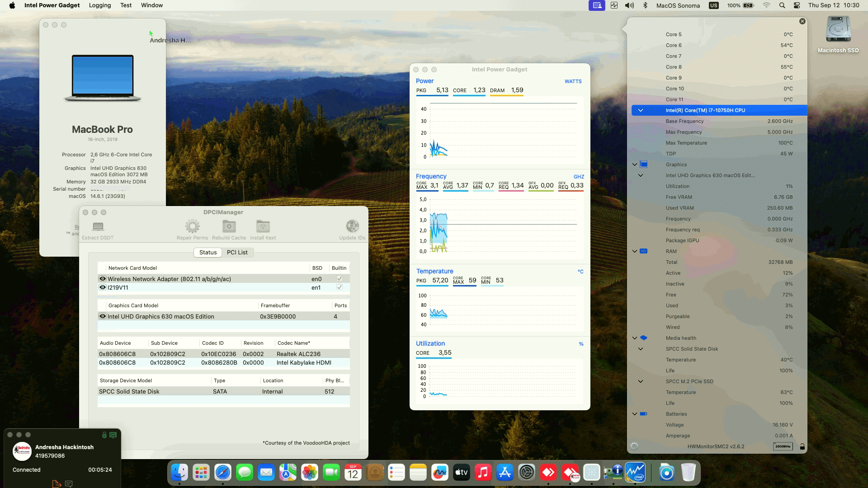
Task: Collapse Intel UHD Graphics 630 subsection chevron
Action: tap(641, 175)
